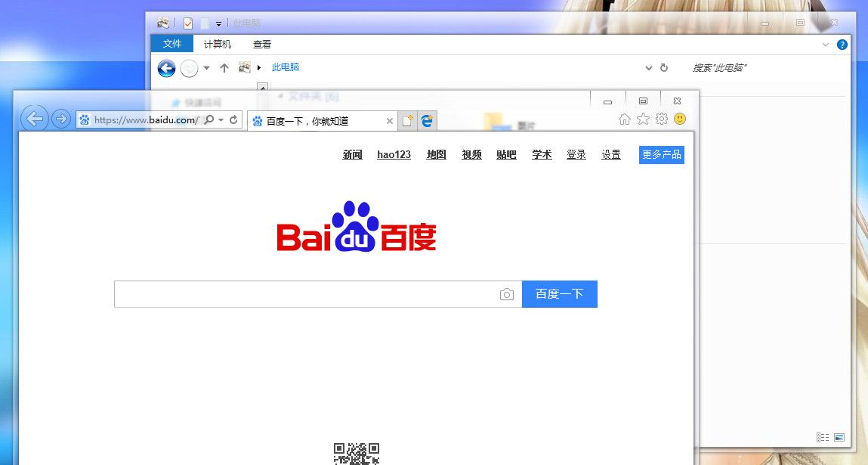Click the IE feedback smiley face
Image resolution: width=868 pixels, height=465 pixels.
tap(680, 119)
